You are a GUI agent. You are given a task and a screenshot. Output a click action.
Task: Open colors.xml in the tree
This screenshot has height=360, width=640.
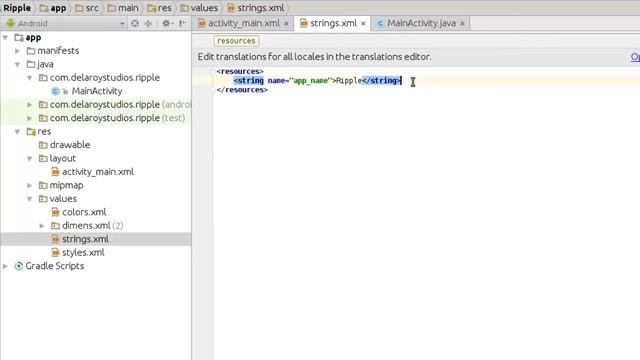pos(84,212)
